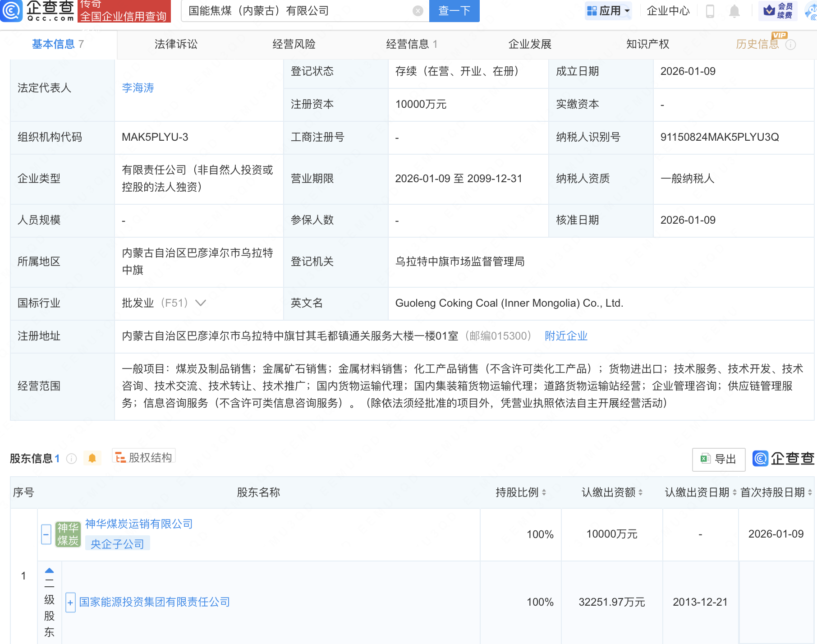Screen dimensions: 817x644
Task: Clear the search box text
Action: [418, 11]
